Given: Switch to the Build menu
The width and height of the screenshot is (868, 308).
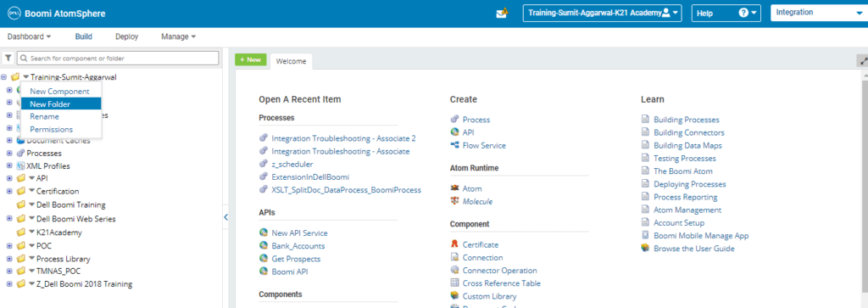Looking at the screenshot, I should (x=84, y=36).
